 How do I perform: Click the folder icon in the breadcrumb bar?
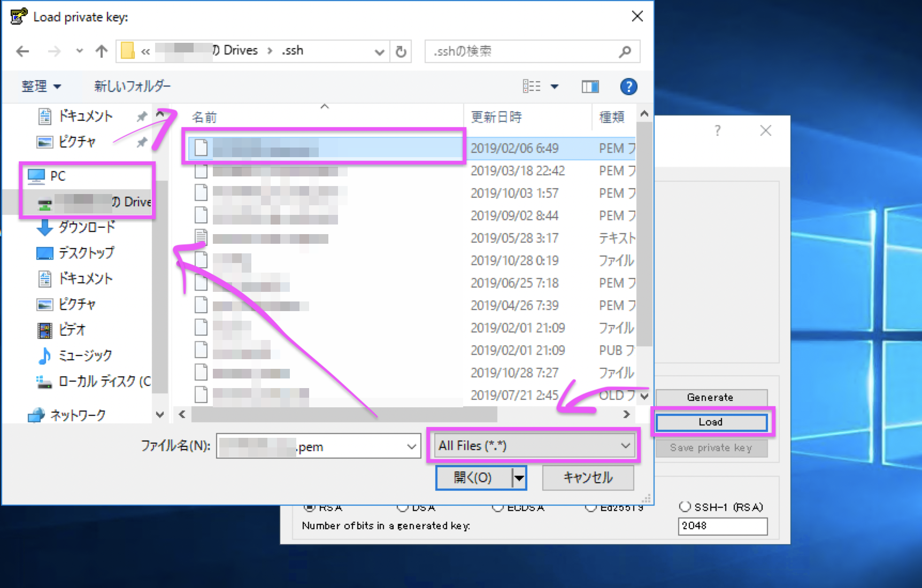pyautogui.click(x=127, y=51)
